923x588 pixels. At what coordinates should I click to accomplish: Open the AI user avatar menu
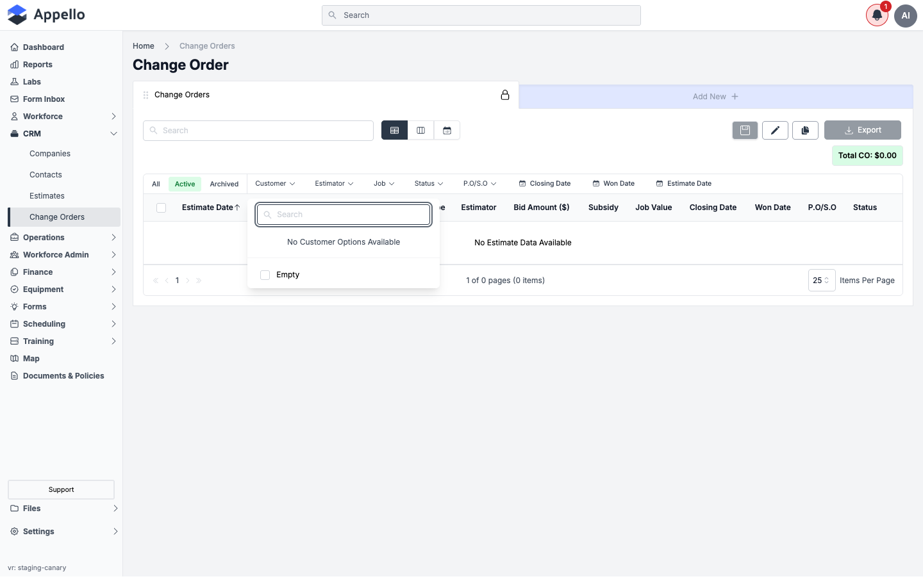coord(906,15)
